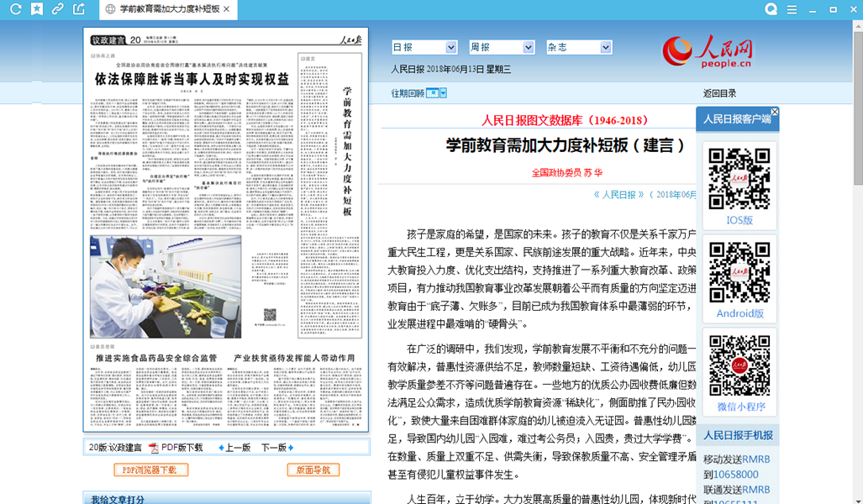The width and height of the screenshot is (863, 504).
Task: Bookmark this page with the star icon
Action: [x=36, y=9]
